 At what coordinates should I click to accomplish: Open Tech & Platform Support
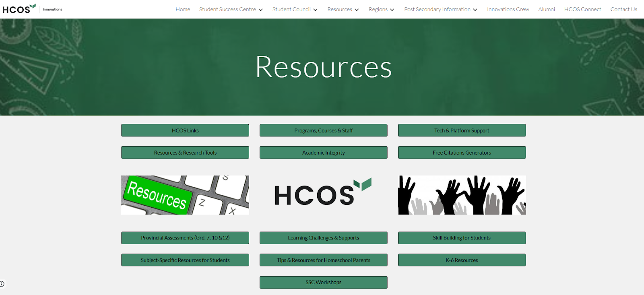click(462, 130)
